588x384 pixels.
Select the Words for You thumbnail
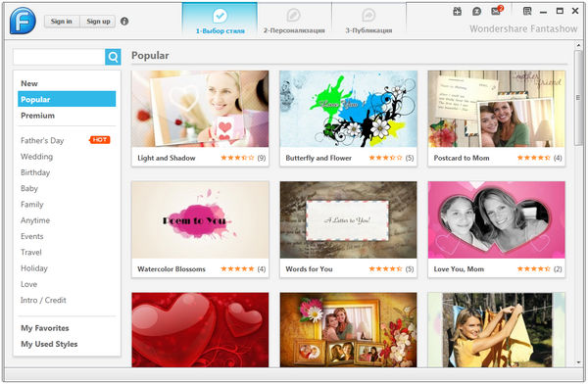348,220
